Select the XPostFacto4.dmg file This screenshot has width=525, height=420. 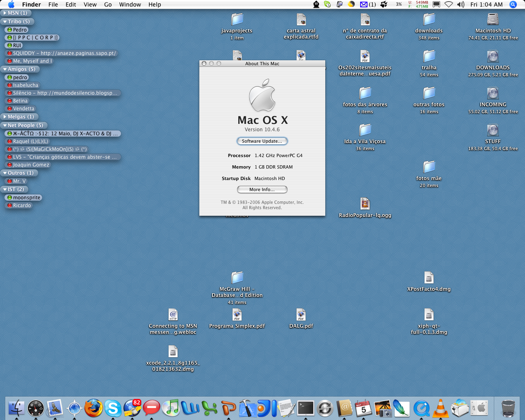point(429,278)
